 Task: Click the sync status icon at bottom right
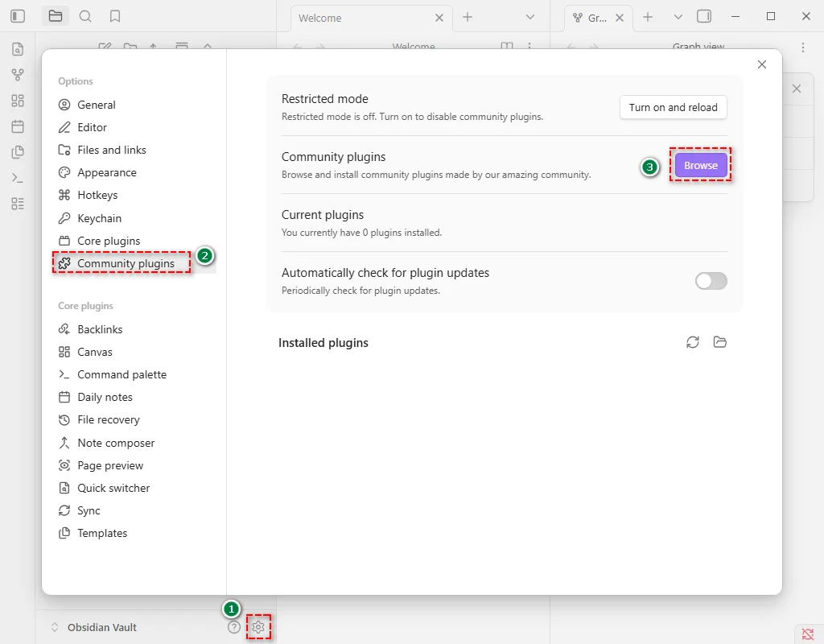tap(808, 634)
